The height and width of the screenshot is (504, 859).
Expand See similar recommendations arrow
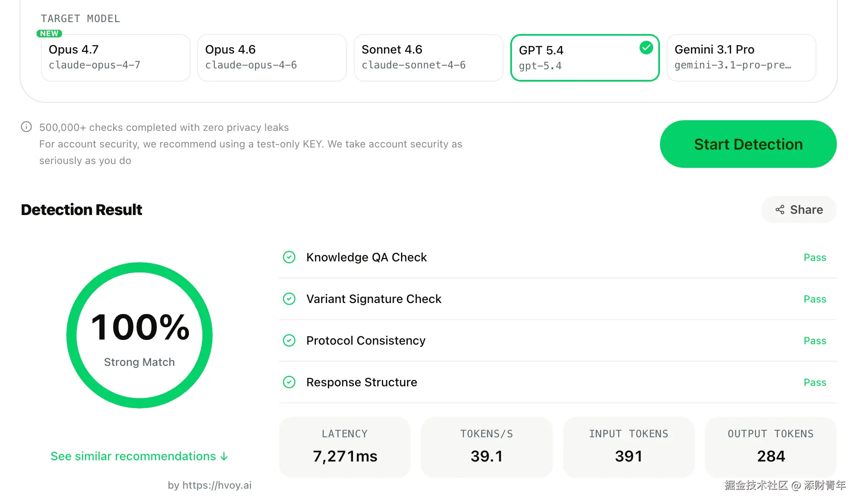pos(224,456)
